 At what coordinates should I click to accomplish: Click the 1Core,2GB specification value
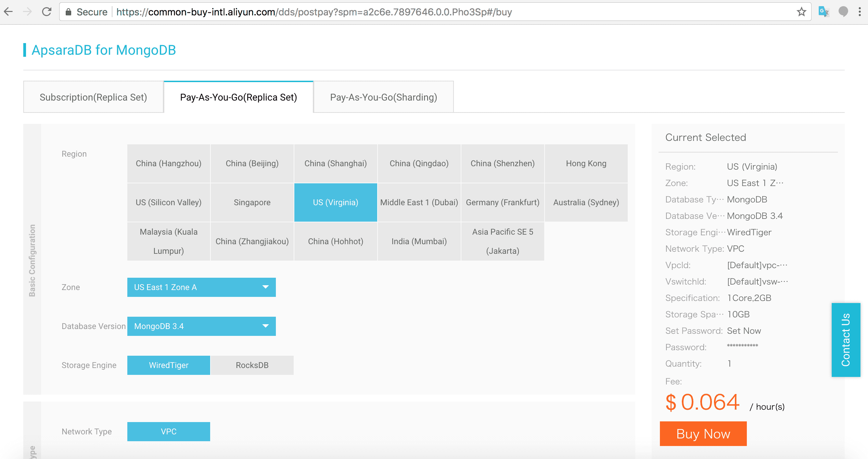coord(749,298)
